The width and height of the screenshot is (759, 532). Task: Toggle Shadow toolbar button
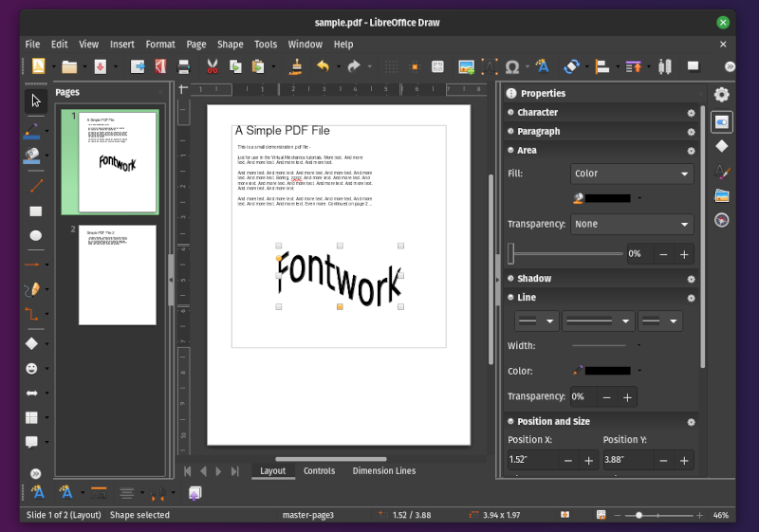pos(694,66)
